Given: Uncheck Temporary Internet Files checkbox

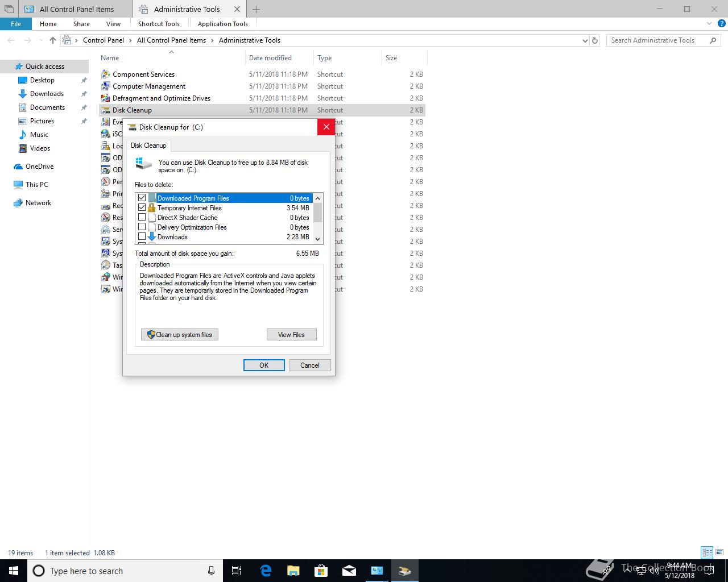Looking at the screenshot, I should point(142,207).
